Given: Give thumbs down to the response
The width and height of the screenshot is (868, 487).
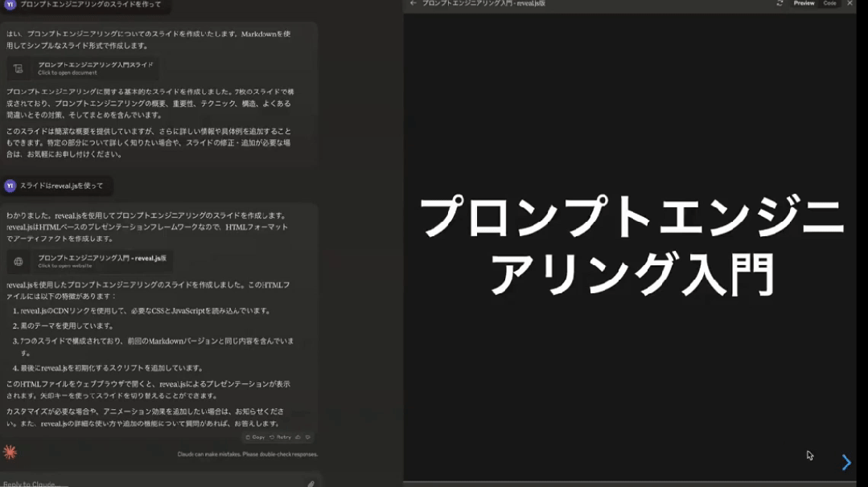Looking at the screenshot, I should pyautogui.click(x=308, y=437).
